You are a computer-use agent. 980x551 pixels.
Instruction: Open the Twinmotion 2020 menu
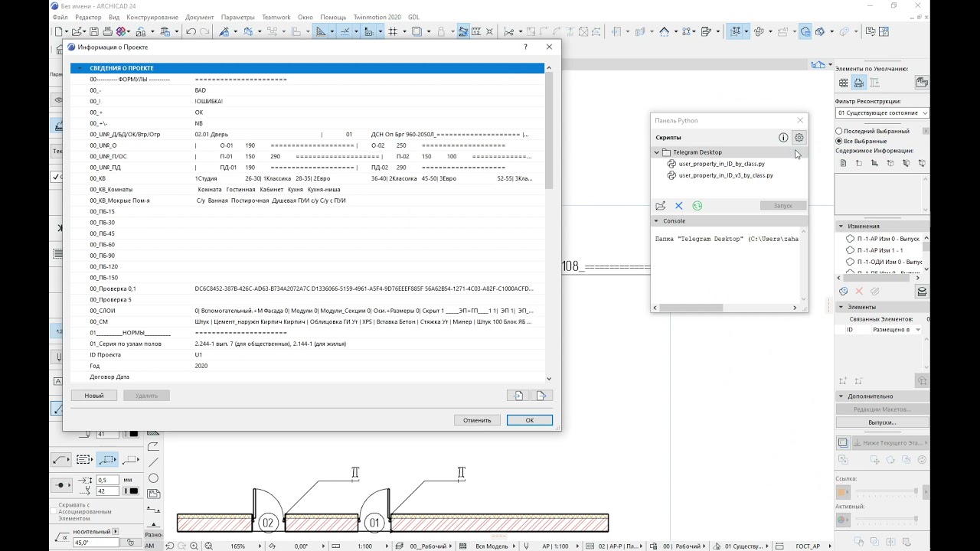pos(377,17)
